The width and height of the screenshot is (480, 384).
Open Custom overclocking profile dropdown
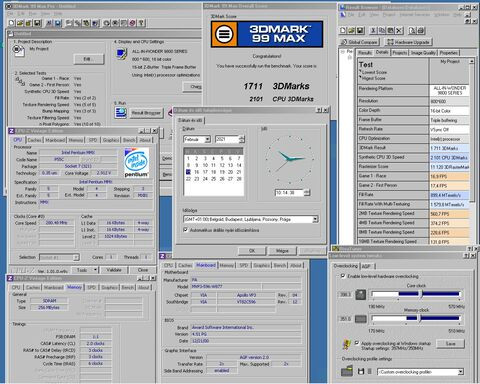(x=461, y=372)
